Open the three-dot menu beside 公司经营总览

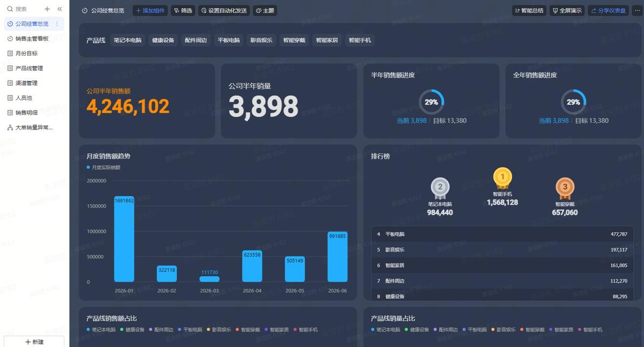[x=57, y=24]
